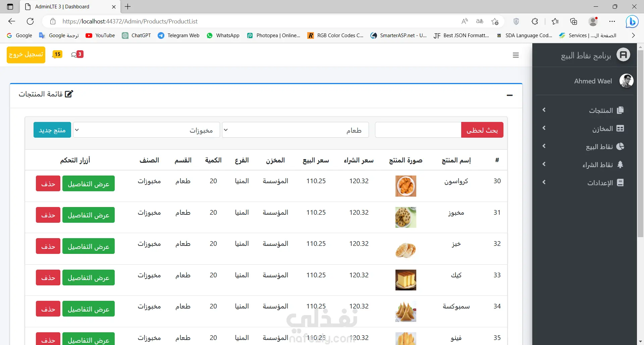
Task: Open the طعام department dropdown
Action: [295, 130]
